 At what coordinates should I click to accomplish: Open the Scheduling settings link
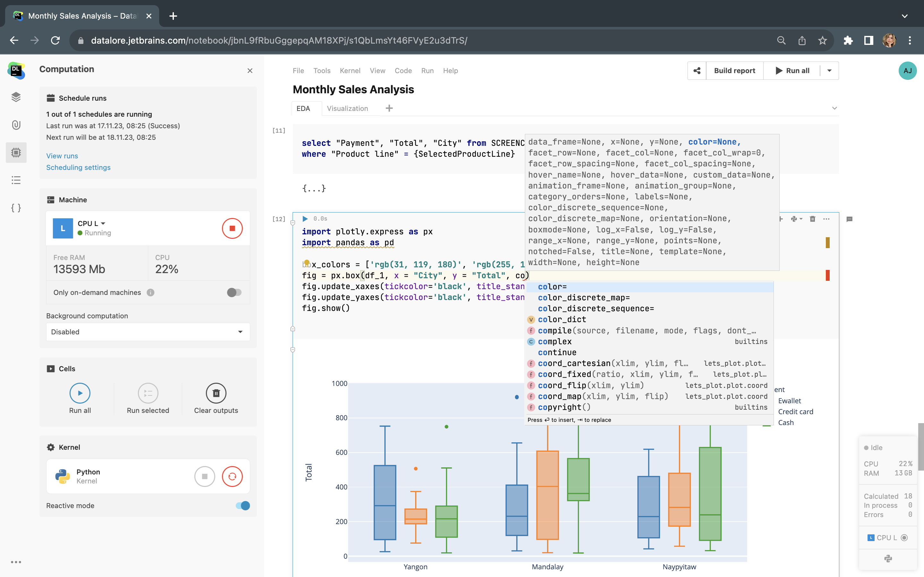coord(78,167)
